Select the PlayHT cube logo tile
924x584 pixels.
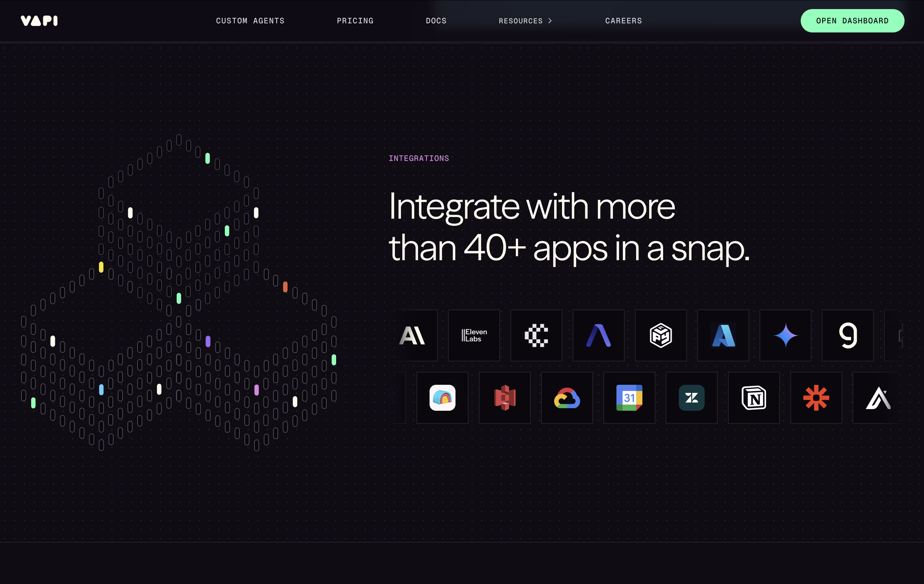[661, 335]
